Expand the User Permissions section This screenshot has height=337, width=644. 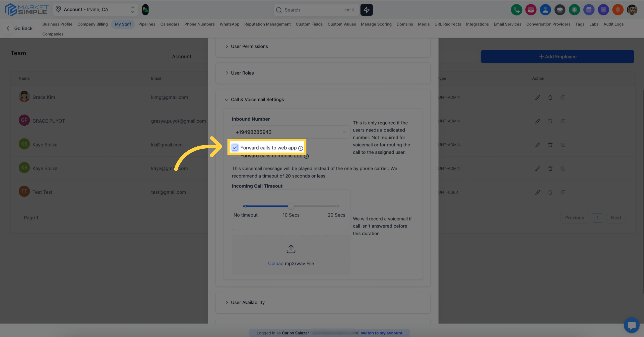[x=249, y=46]
